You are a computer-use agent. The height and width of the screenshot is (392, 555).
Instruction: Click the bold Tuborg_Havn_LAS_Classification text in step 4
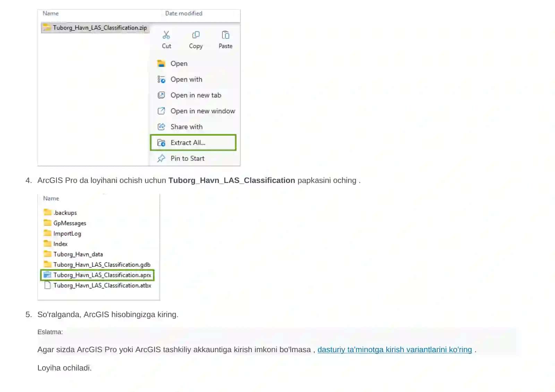[232, 180]
